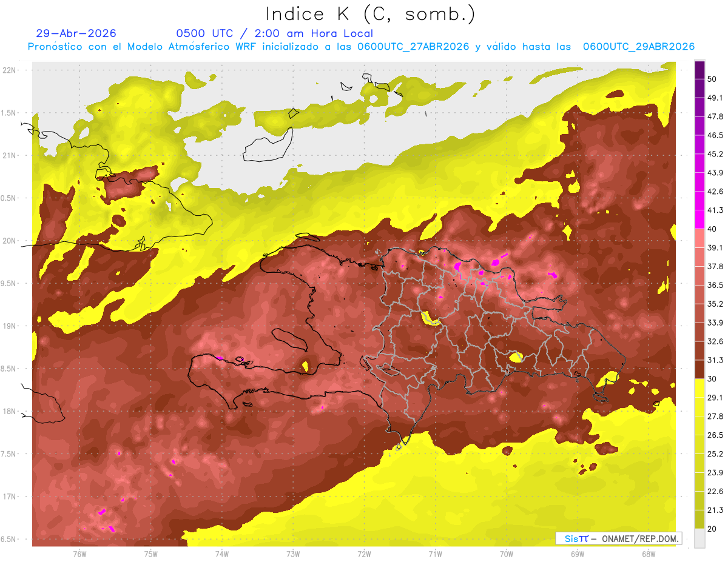728x562 pixels.
Task: Click the 18.5N latitude axis label
Action: [9, 369]
